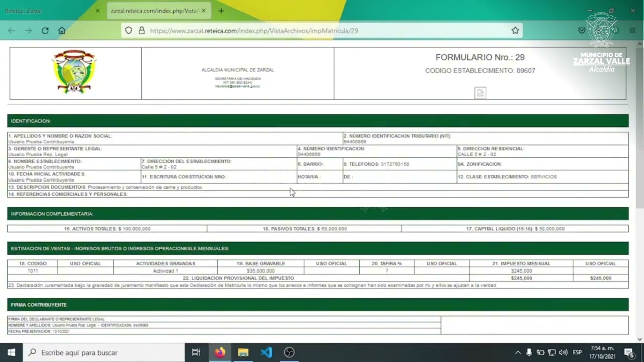
Task: Open the taskbar clock and date
Action: (603, 352)
